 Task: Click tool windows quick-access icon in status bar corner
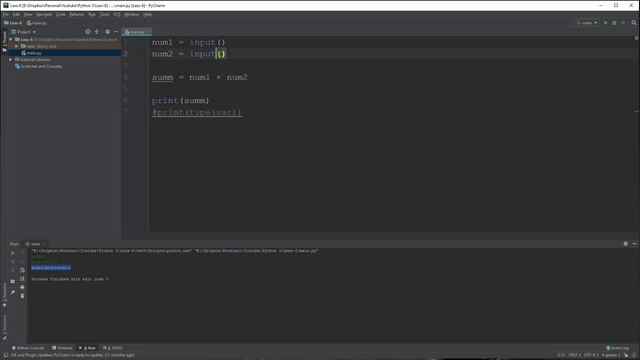[6, 355]
